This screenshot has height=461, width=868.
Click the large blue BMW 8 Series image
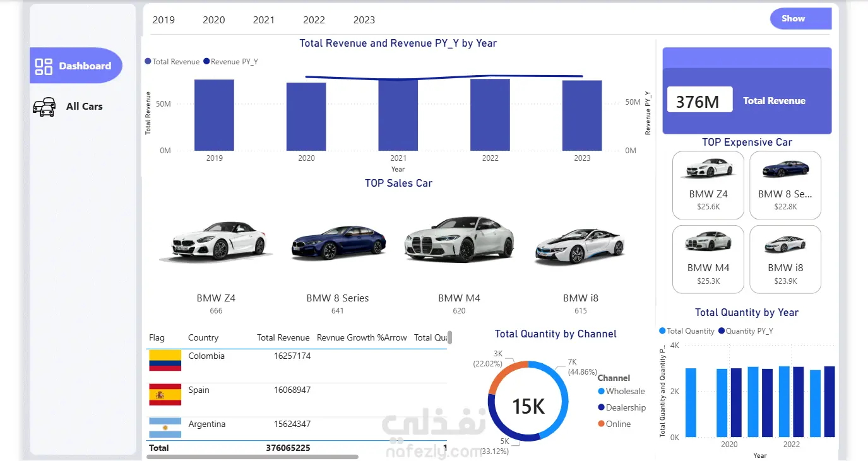(338, 242)
